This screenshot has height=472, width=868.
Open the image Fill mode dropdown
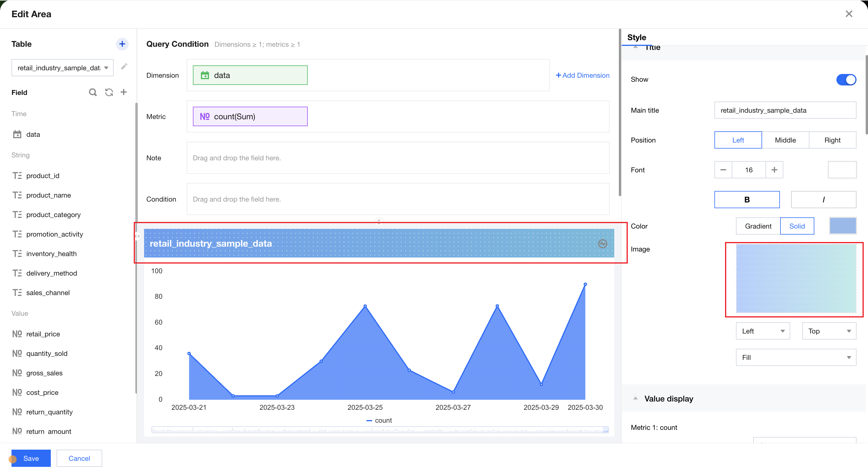point(796,357)
